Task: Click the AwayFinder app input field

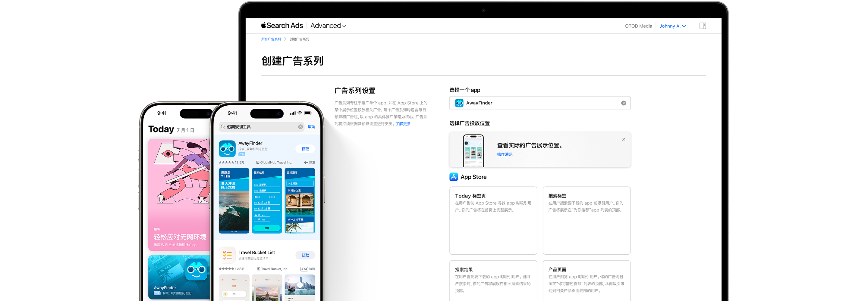Action: pos(540,103)
